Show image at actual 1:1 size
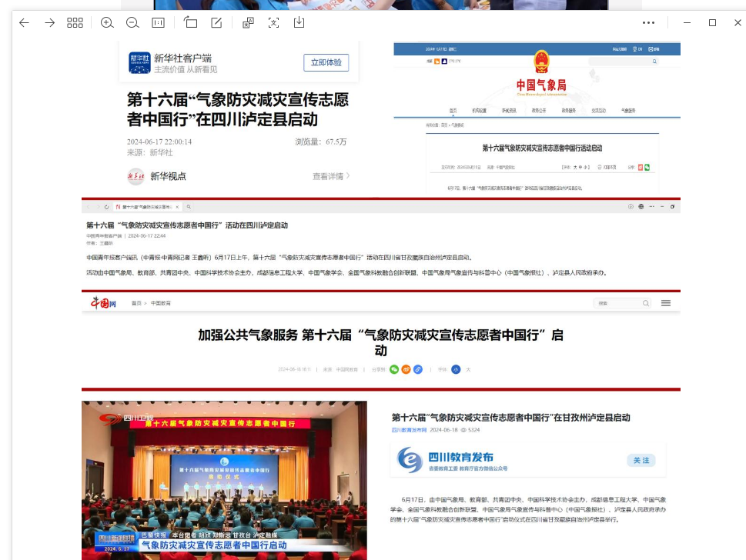Viewport: 746px width, 560px height. tap(158, 23)
